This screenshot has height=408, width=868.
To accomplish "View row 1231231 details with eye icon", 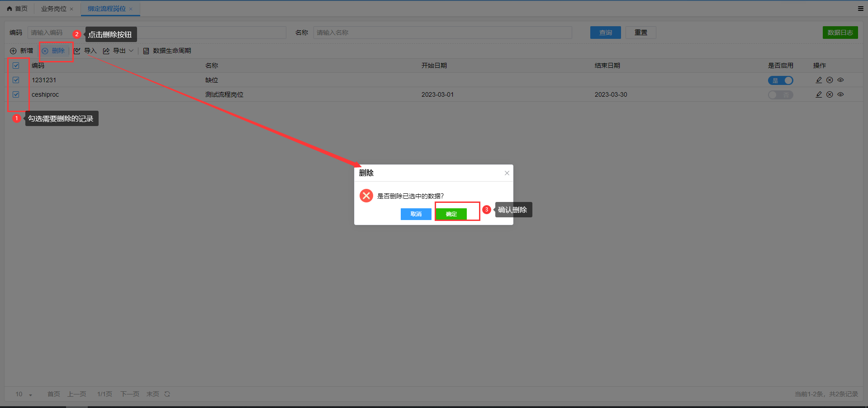I will (x=840, y=80).
